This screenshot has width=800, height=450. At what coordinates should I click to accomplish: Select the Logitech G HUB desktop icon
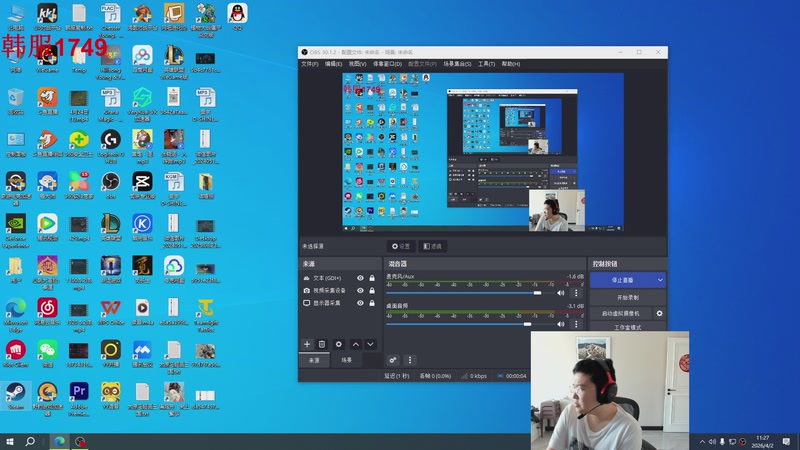[x=111, y=146]
